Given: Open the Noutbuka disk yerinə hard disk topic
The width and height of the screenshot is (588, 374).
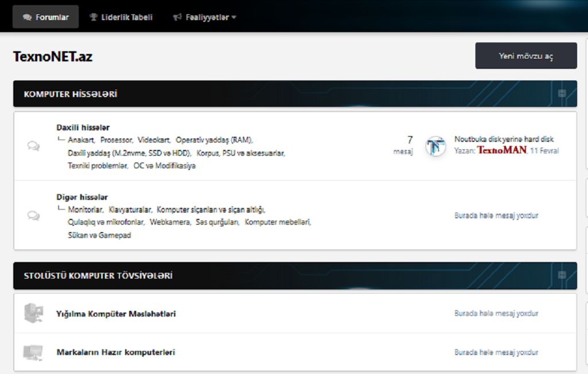Looking at the screenshot, I should coord(504,139).
